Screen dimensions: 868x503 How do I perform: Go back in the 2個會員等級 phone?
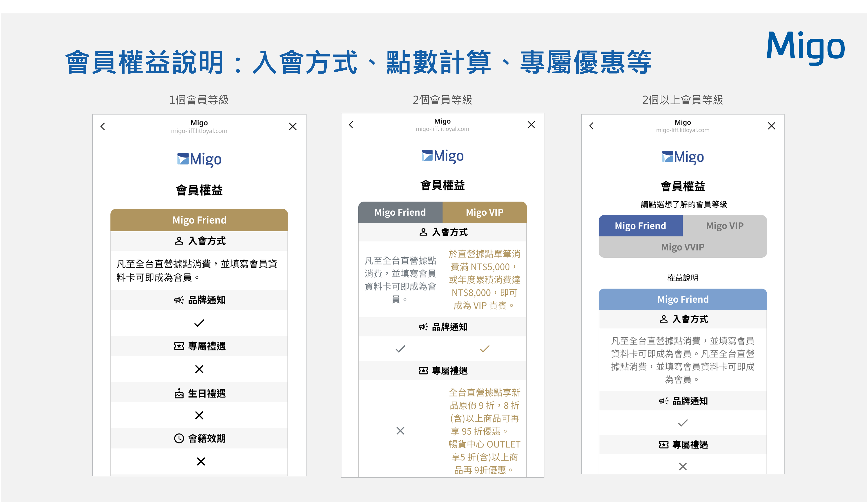click(351, 125)
